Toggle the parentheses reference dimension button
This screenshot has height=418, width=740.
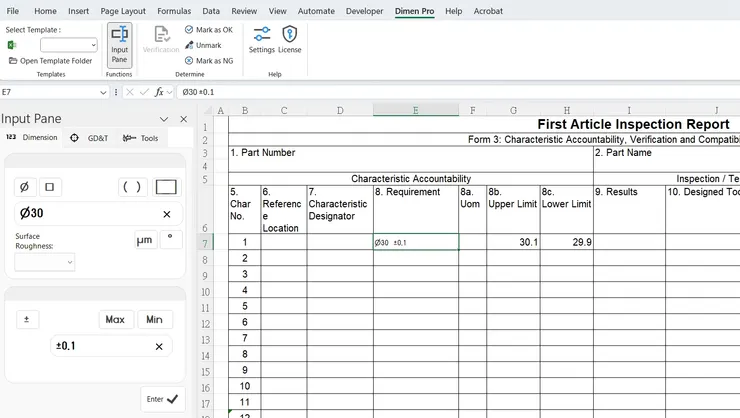click(132, 187)
